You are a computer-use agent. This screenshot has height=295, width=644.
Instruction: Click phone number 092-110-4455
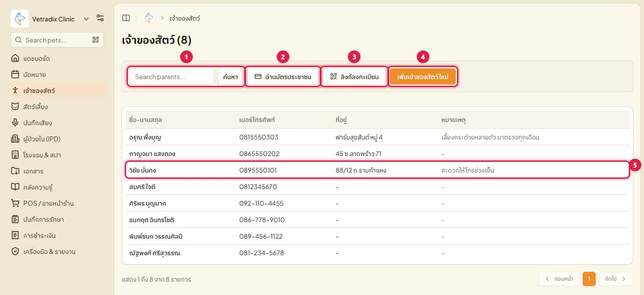click(262, 203)
